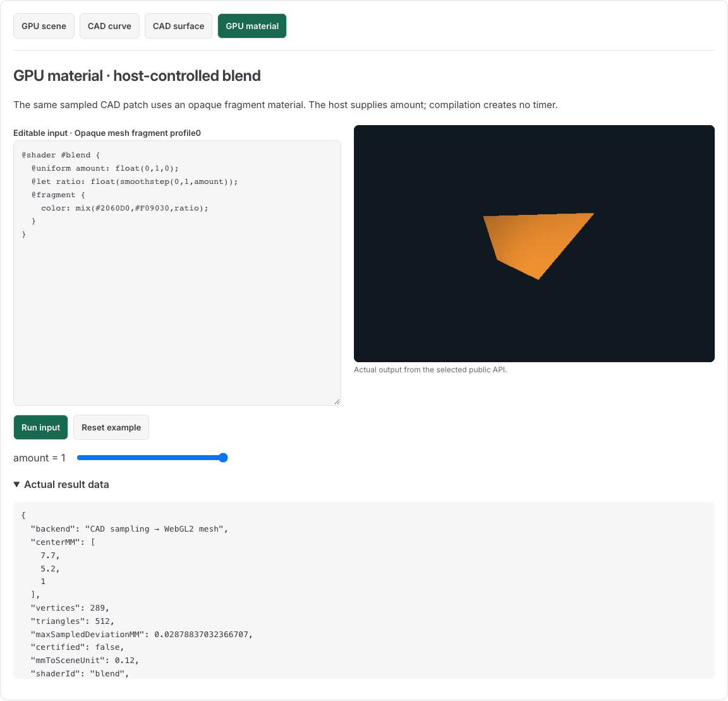Image resolution: width=728 pixels, height=701 pixels.
Task: Run the shader with Run input
Action: (x=41, y=427)
